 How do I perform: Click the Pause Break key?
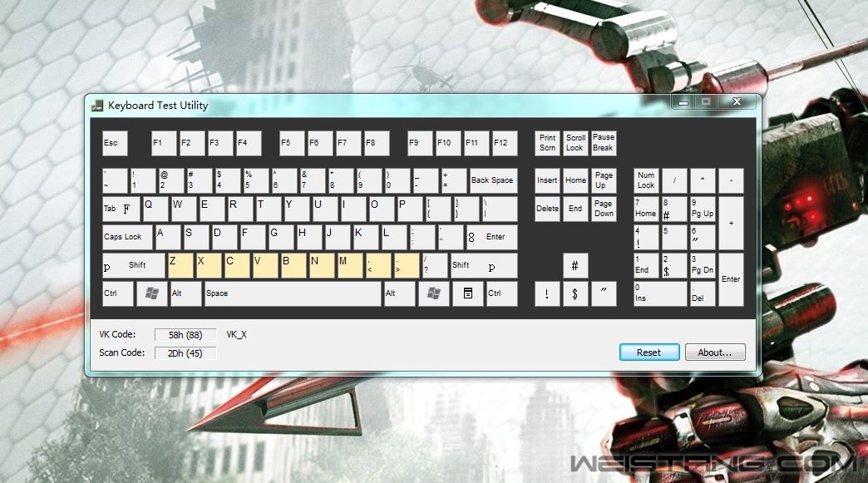coord(604,143)
